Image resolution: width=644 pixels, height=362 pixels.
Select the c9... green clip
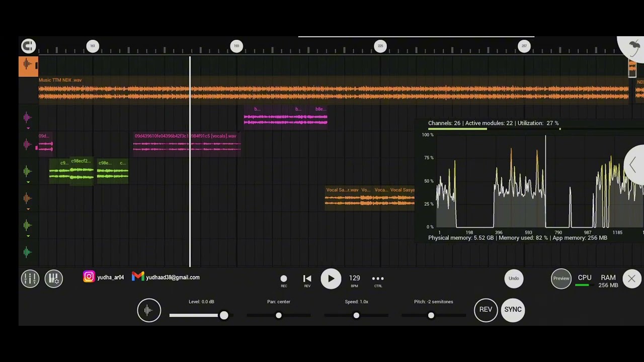[59, 171]
